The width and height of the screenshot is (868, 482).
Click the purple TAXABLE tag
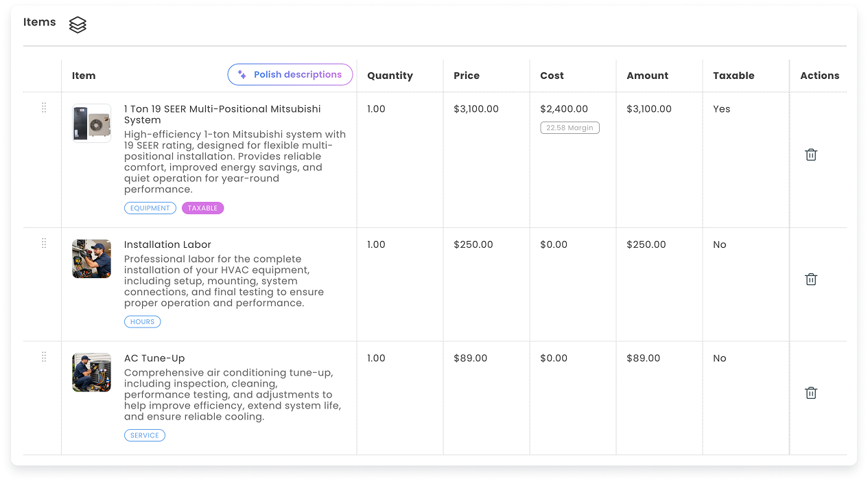202,208
